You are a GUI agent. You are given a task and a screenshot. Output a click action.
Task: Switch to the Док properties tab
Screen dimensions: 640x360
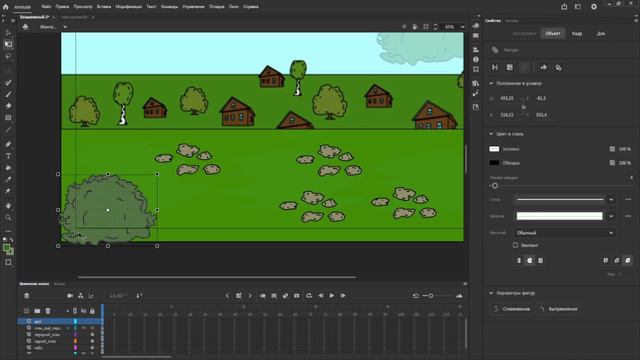coord(601,33)
